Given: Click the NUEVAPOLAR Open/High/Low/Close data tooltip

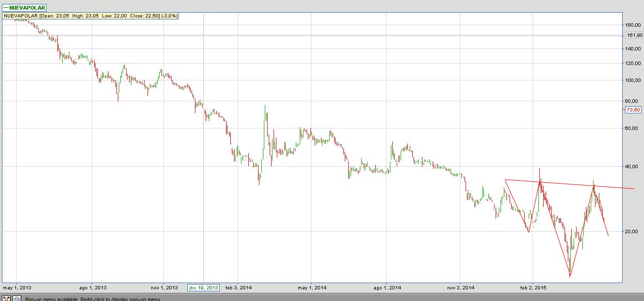Looking at the screenshot, I should pos(91,16).
